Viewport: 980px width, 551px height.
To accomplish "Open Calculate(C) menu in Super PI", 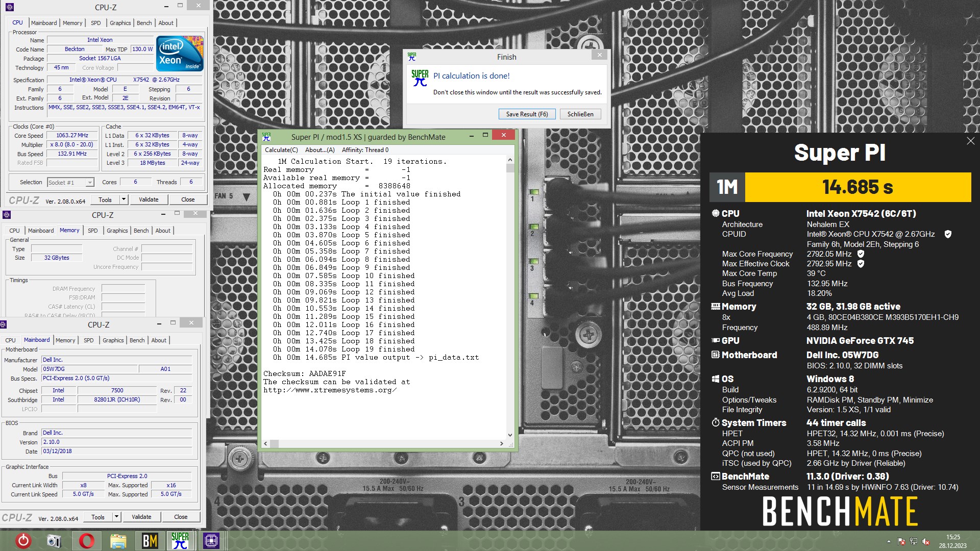I will [x=281, y=150].
